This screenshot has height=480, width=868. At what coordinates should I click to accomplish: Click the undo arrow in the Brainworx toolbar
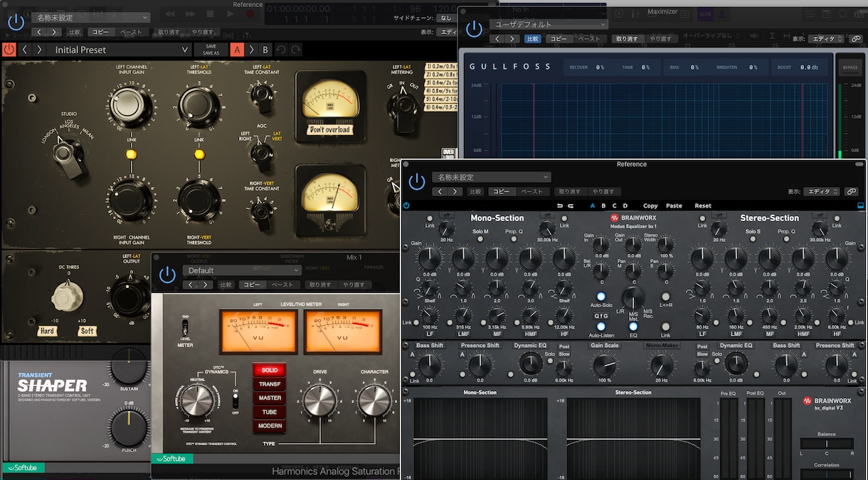click(x=561, y=206)
